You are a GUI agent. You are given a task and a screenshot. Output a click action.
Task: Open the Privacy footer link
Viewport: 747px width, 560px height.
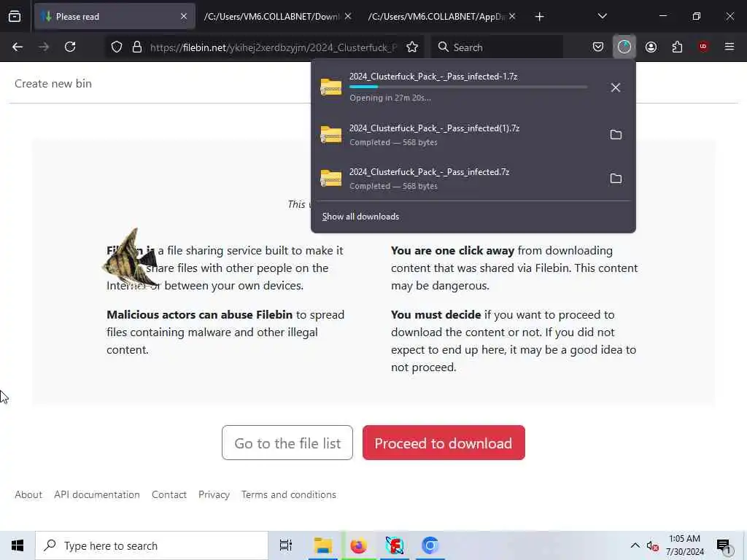pos(214,495)
